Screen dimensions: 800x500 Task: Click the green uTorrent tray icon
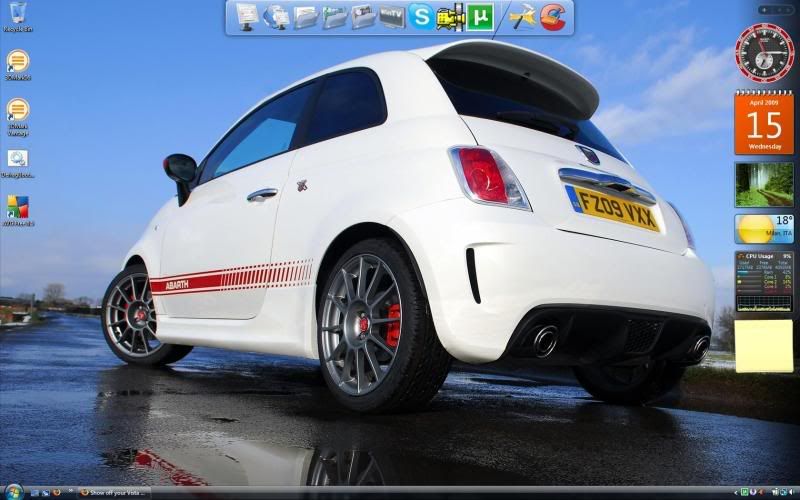click(744, 492)
